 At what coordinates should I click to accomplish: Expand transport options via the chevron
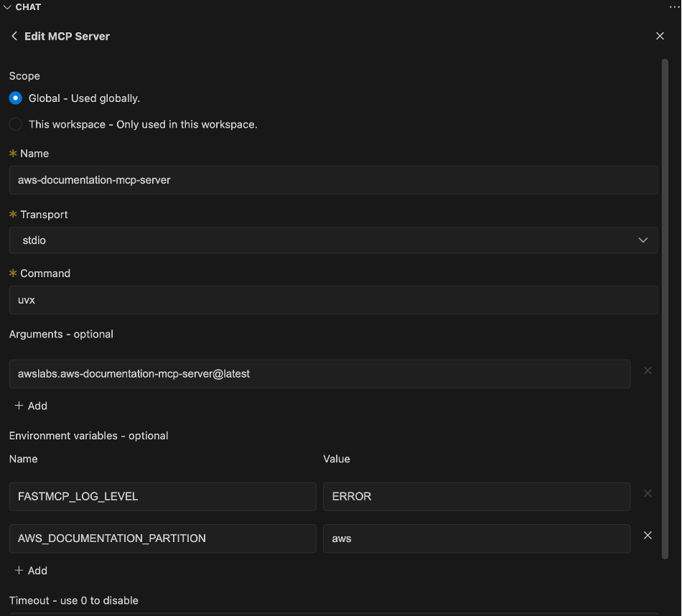coord(643,240)
